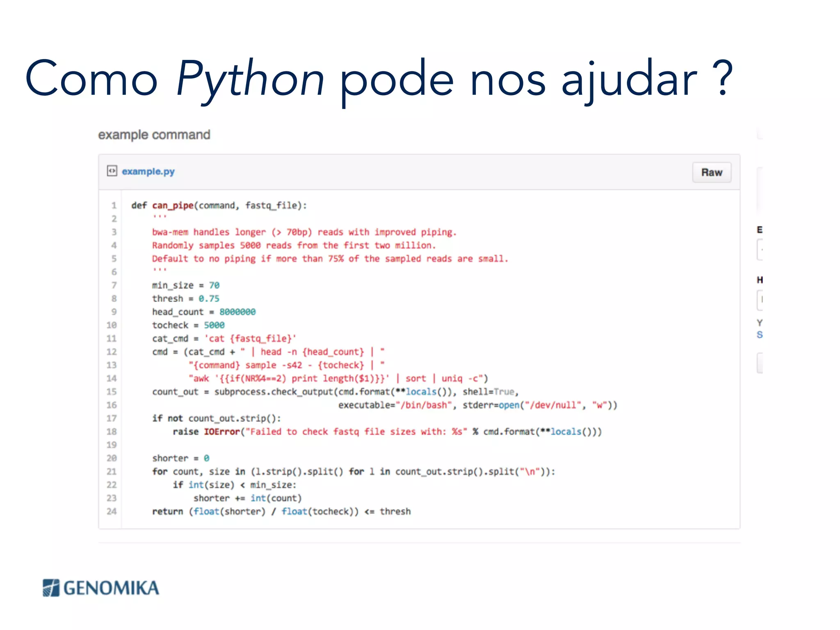Image resolution: width=840 pixels, height=630 pixels.
Task: Click line number 1 in gutter
Action: (x=114, y=205)
